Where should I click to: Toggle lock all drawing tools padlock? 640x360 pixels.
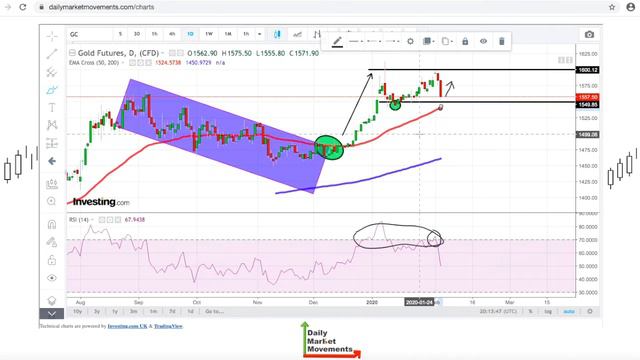click(52, 260)
